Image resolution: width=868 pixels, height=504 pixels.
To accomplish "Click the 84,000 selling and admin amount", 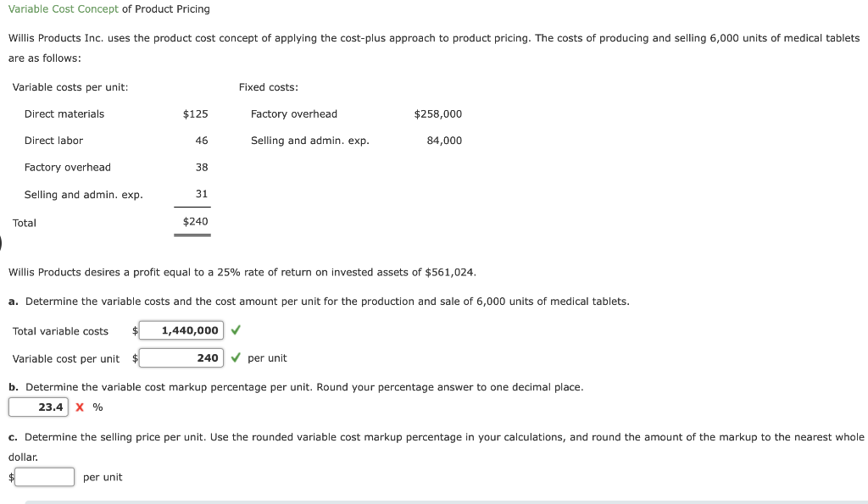I will [444, 141].
